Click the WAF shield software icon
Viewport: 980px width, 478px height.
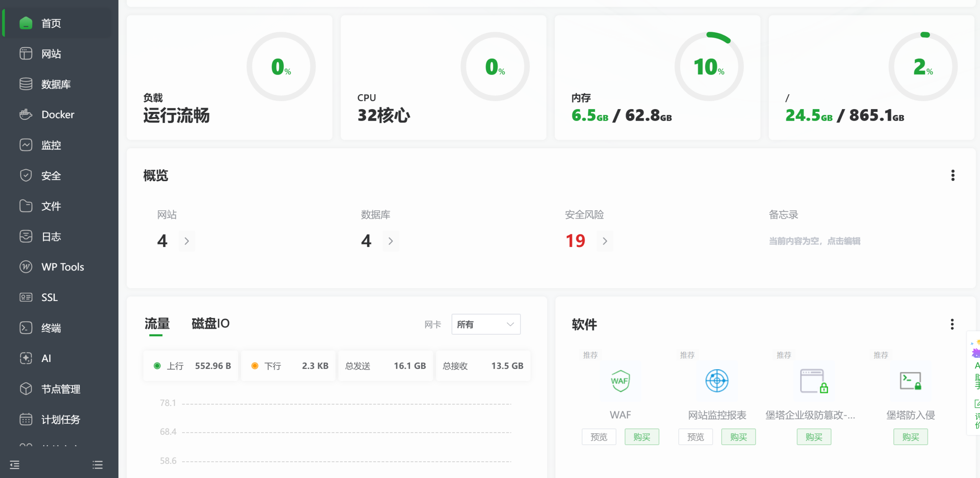pyautogui.click(x=620, y=381)
